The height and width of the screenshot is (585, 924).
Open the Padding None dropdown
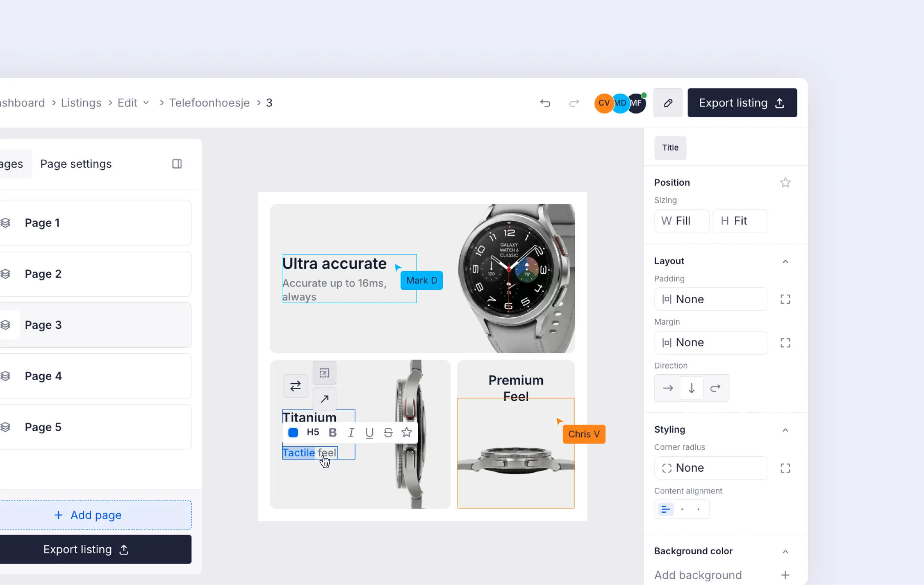click(711, 299)
